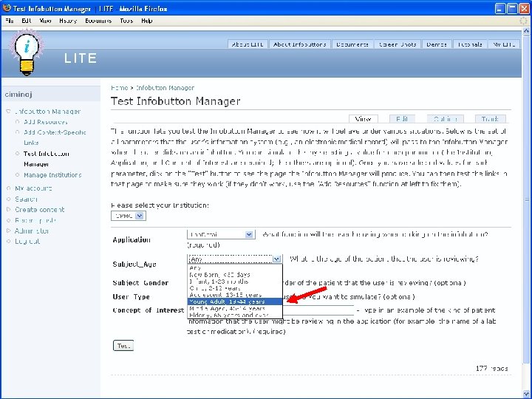
Task: Click the Concept of Interest input field
Action: click(318, 310)
